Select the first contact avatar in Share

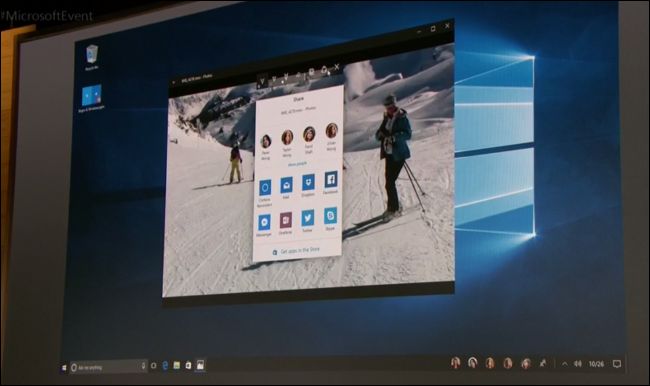[266, 141]
